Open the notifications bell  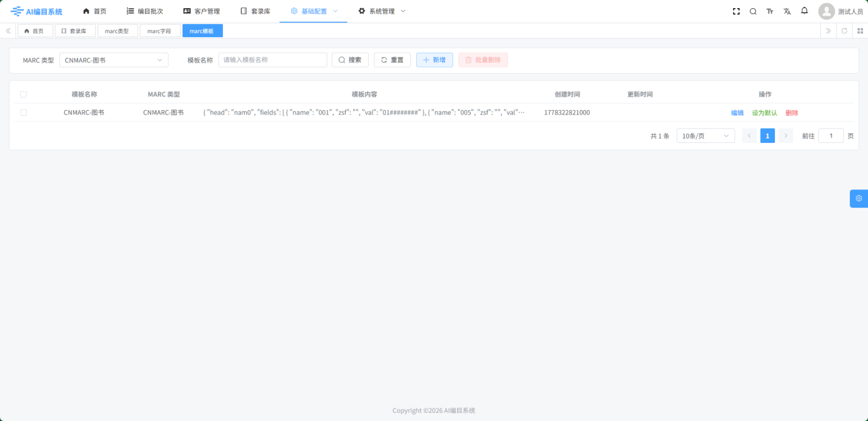click(x=804, y=11)
